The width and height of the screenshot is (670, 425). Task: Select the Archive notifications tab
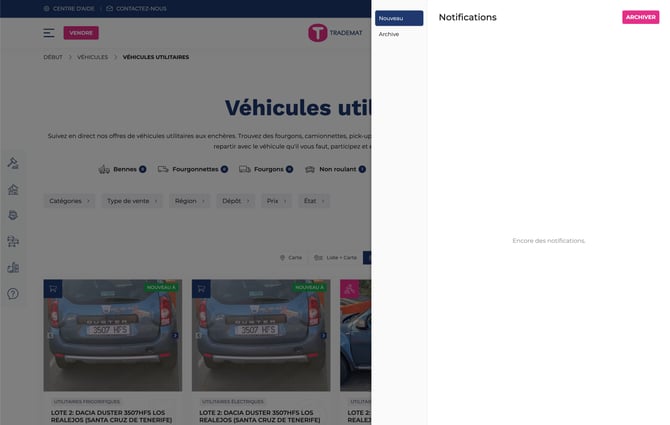pos(389,34)
